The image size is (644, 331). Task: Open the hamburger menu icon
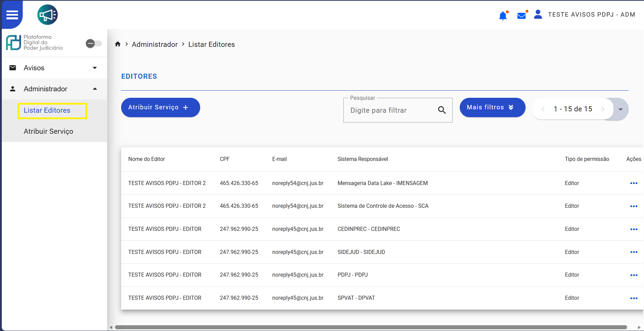(x=12, y=15)
